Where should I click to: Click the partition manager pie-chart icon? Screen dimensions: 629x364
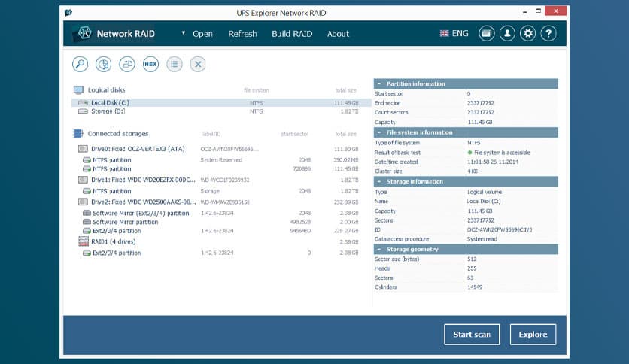point(104,65)
